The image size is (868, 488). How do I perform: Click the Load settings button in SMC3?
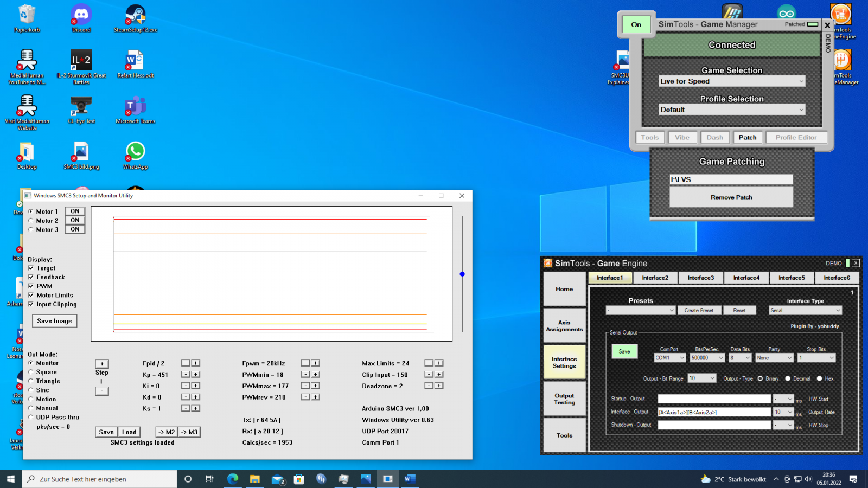coord(129,432)
